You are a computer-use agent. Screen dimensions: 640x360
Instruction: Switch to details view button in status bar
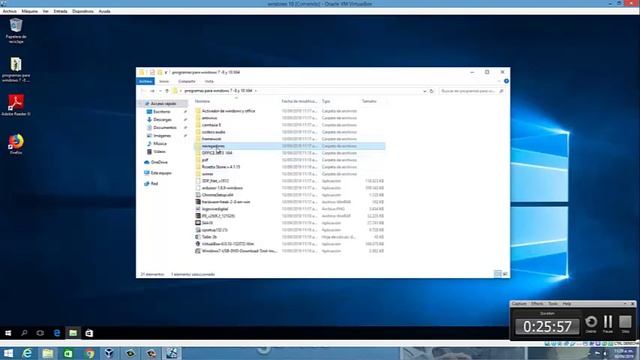(498, 273)
